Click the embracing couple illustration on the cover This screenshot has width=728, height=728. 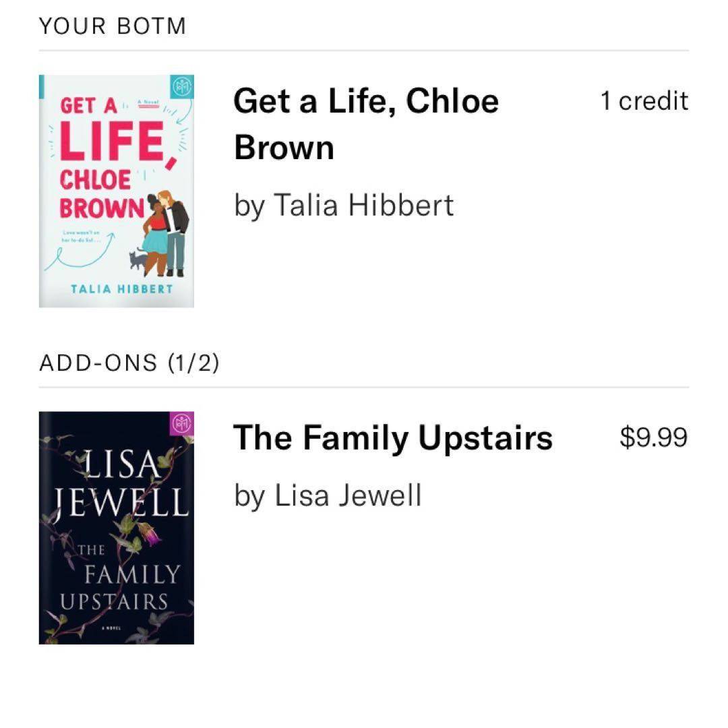coord(167,232)
